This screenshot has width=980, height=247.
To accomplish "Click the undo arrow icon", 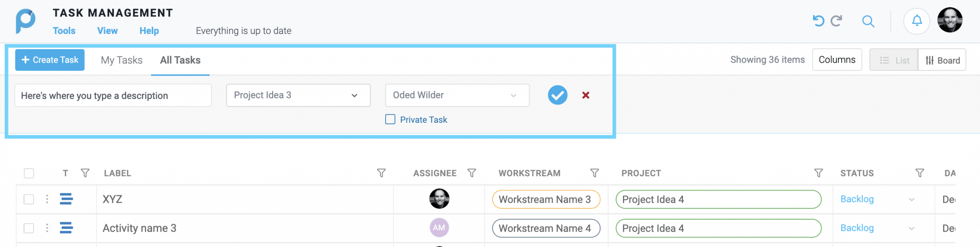I will (x=818, y=21).
